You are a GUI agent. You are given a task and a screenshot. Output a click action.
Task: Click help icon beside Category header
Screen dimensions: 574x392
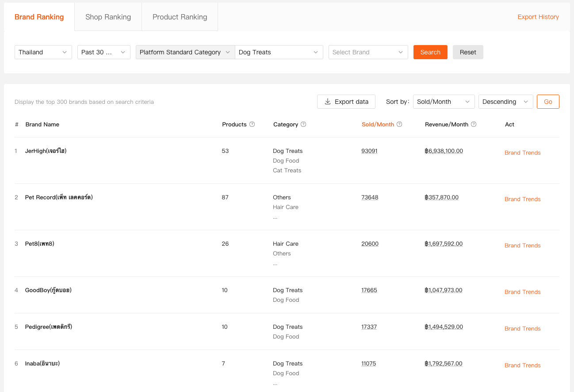[303, 125]
